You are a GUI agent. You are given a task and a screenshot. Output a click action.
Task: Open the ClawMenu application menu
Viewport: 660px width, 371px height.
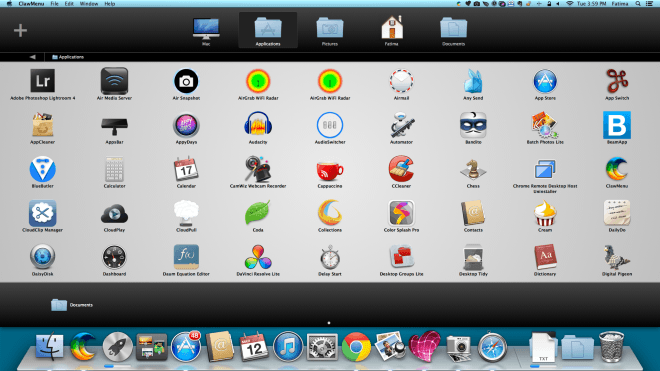pos(31,4)
